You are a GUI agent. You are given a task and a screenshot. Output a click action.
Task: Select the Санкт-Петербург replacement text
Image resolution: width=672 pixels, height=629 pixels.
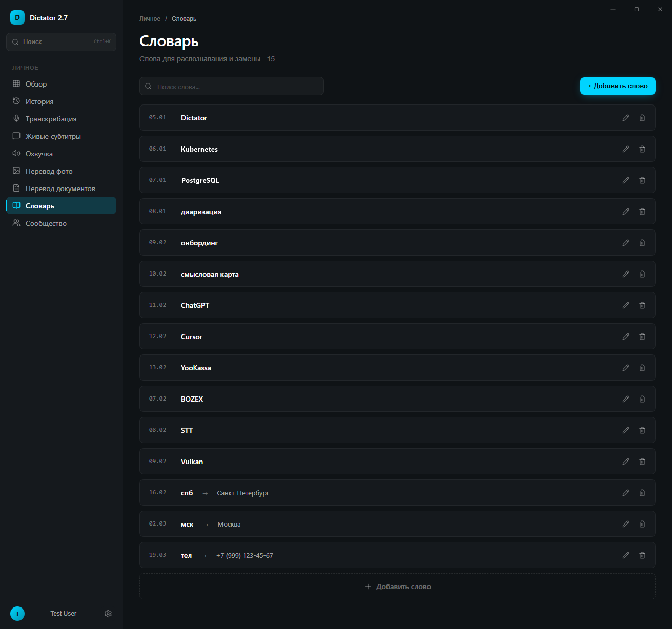(x=243, y=493)
